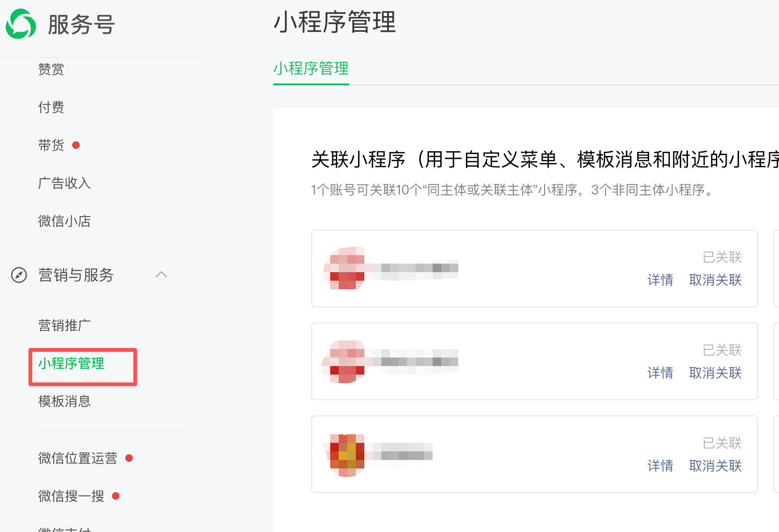Click 取消关联 for the second mini program
The width and height of the screenshot is (779, 532).
tap(715, 373)
